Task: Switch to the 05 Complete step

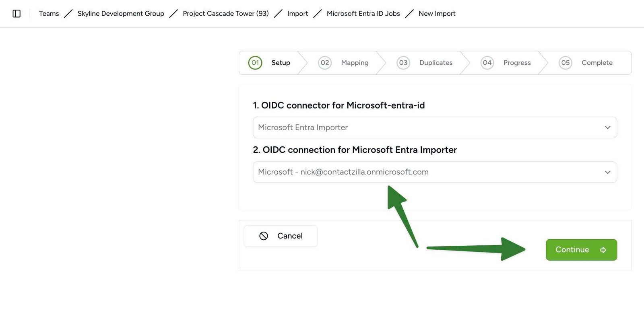Action: click(x=586, y=63)
